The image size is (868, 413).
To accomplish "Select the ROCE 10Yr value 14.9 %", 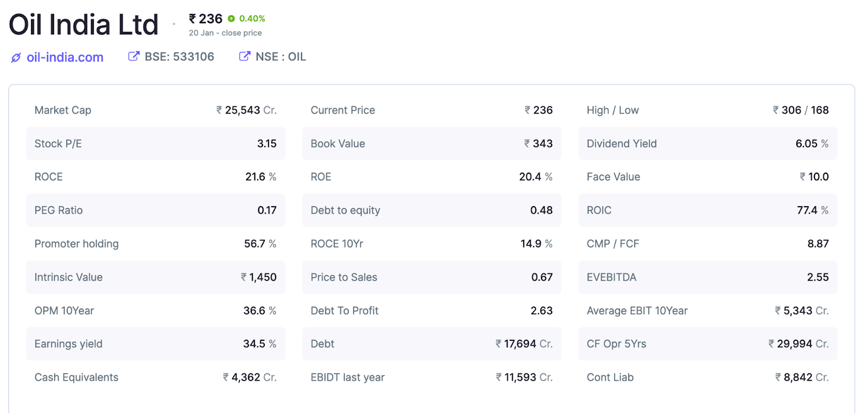I will [537, 244].
